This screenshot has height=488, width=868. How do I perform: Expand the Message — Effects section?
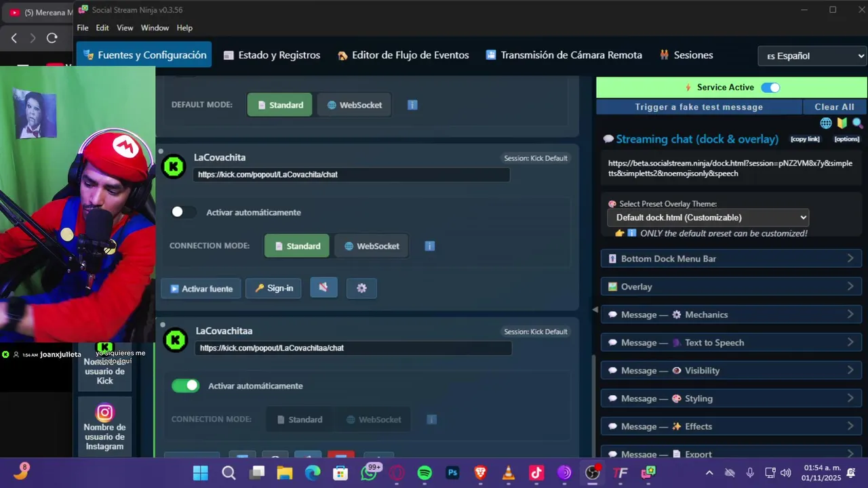(x=731, y=426)
